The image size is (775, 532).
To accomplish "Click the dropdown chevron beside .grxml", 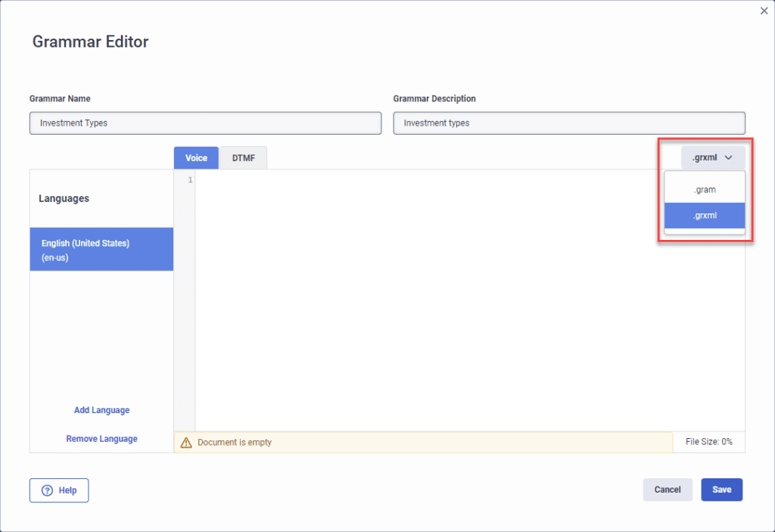I will click(x=729, y=157).
